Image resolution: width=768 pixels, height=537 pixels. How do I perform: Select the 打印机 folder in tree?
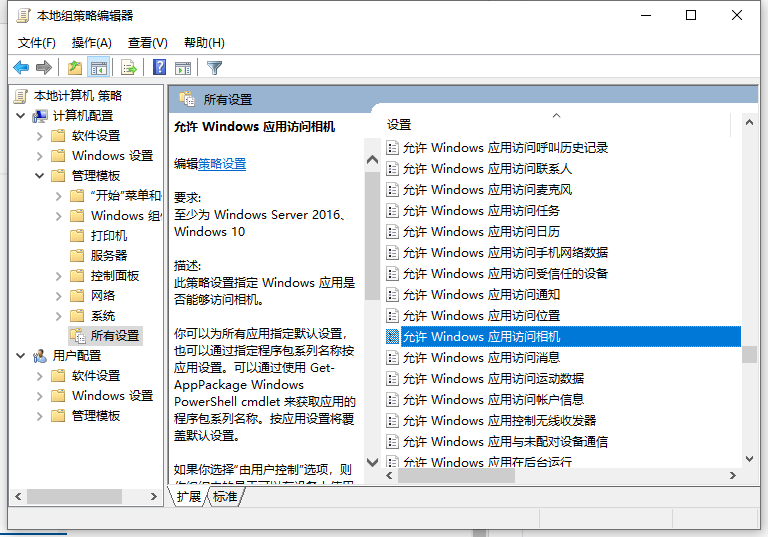click(109, 236)
